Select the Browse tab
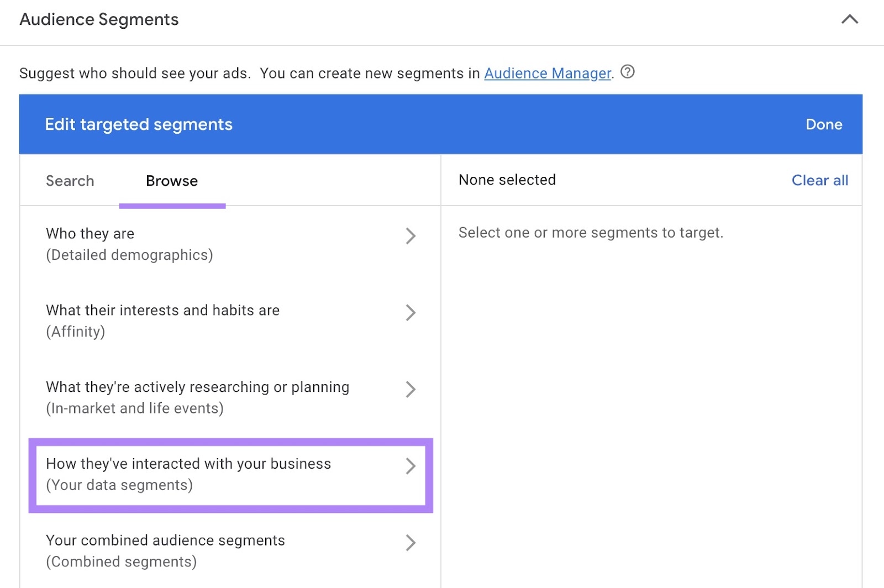 171,181
